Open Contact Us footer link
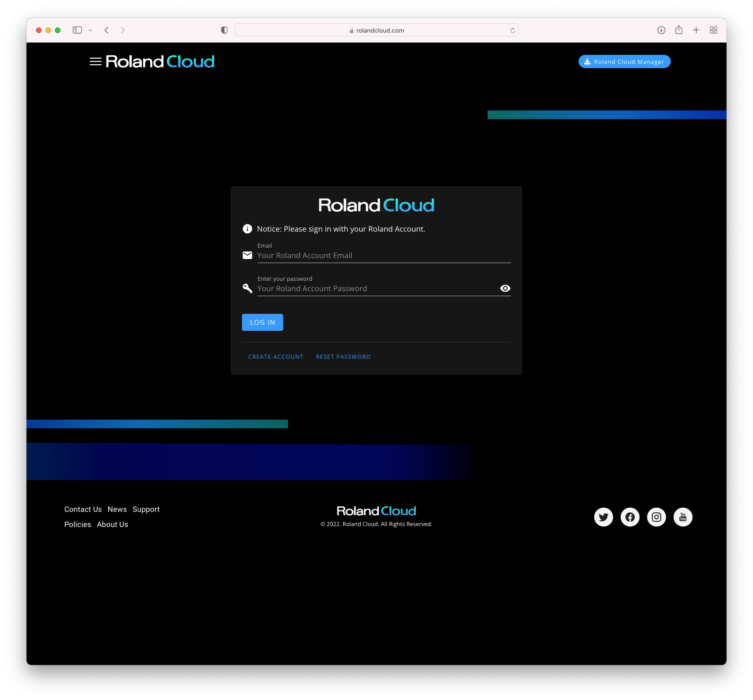The height and width of the screenshot is (700, 753). (83, 510)
